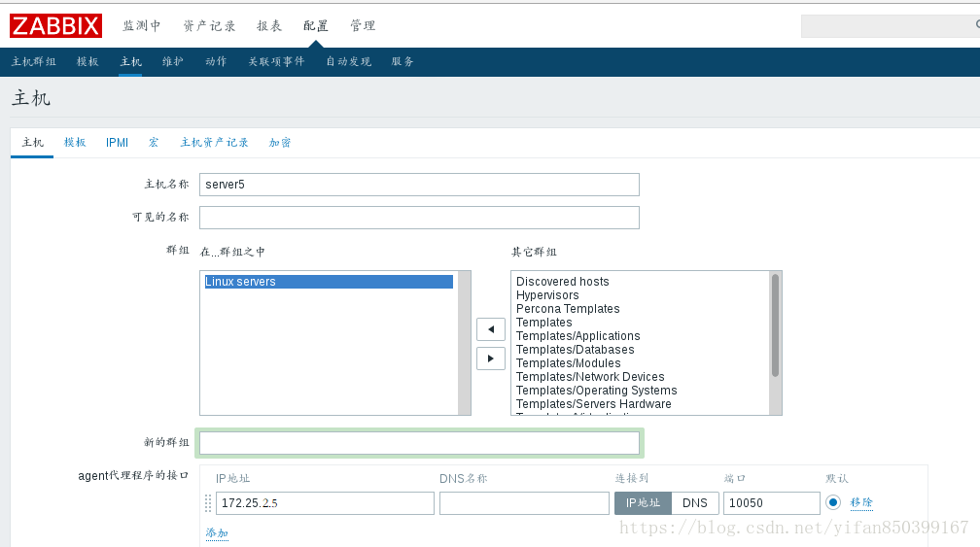Focus the 端口 field with 10050
Image resolution: width=980 pixels, height=547 pixels.
(x=772, y=503)
